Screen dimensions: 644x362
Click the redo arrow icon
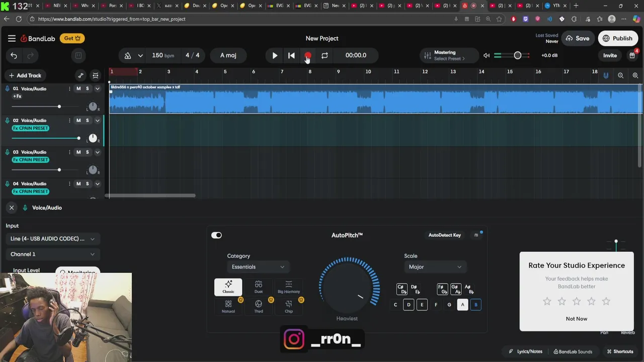(30, 55)
